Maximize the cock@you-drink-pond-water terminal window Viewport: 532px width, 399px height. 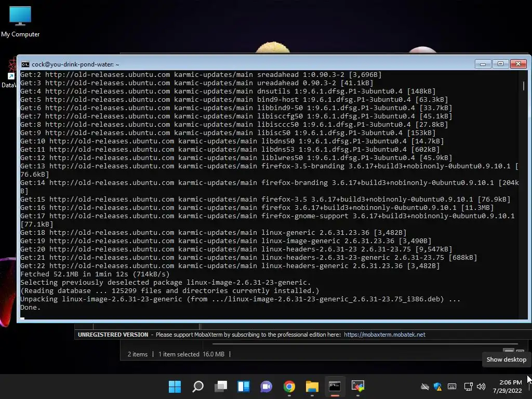tap(500, 64)
